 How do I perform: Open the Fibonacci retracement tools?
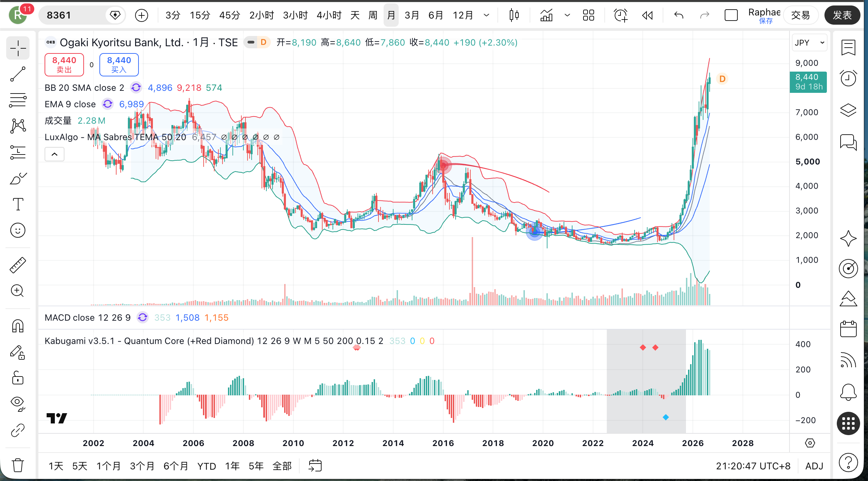coord(18,100)
